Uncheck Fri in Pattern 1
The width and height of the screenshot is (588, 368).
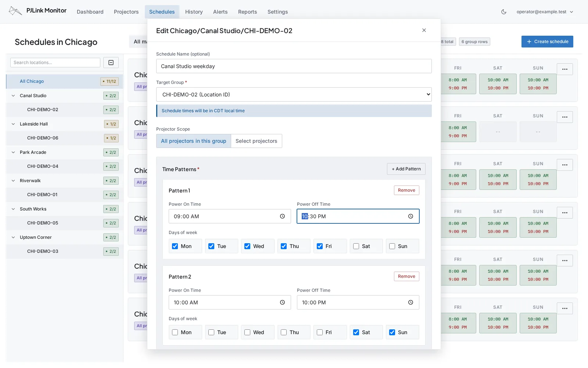pyautogui.click(x=320, y=246)
